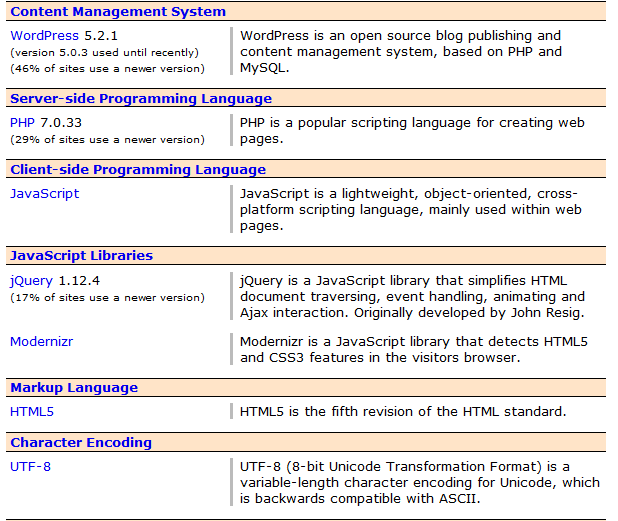The image size is (618, 521).
Task: Open the Content Management System heading link
Action: (118, 11)
